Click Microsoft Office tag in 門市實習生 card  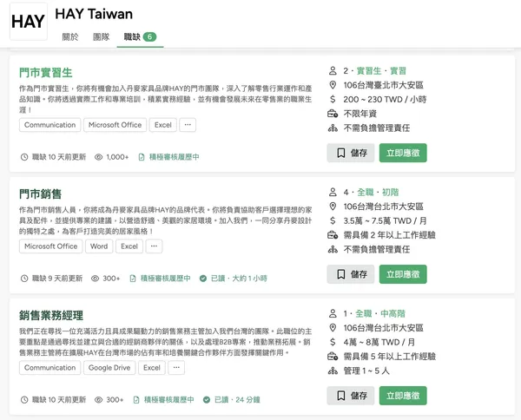tap(115, 125)
